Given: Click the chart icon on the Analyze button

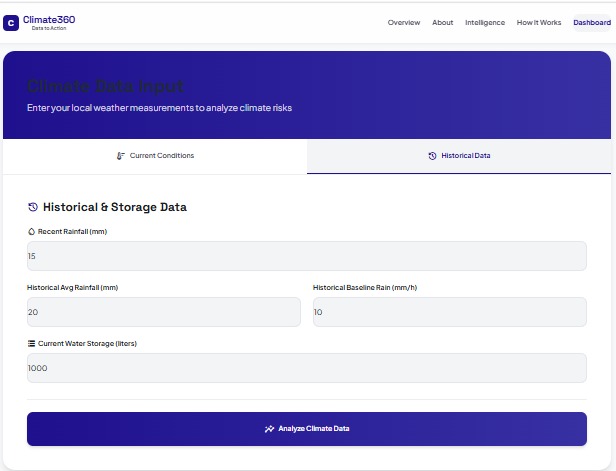Looking at the screenshot, I should coord(269,429).
